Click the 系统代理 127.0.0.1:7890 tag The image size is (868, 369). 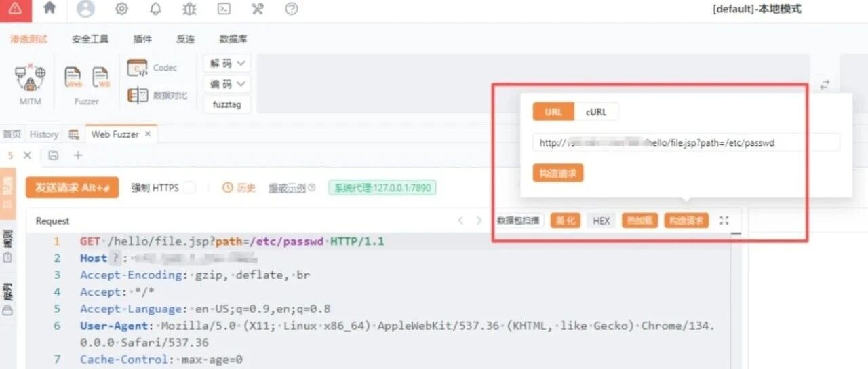382,188
